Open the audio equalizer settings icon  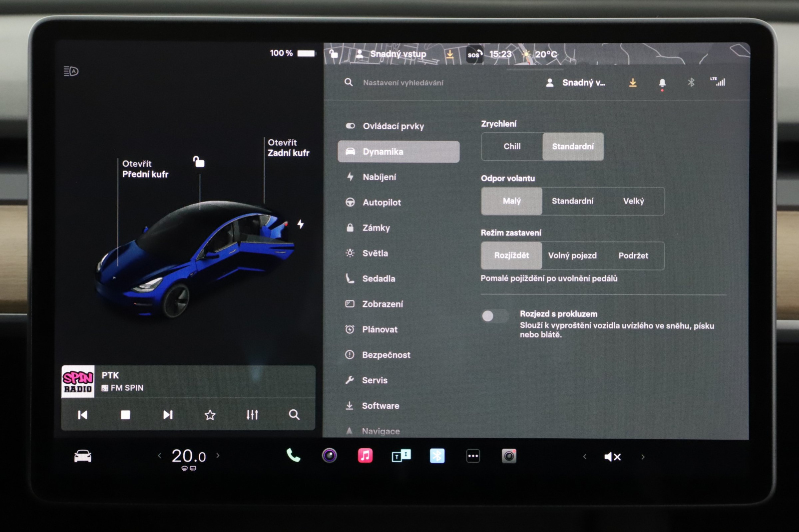[252, 415]
